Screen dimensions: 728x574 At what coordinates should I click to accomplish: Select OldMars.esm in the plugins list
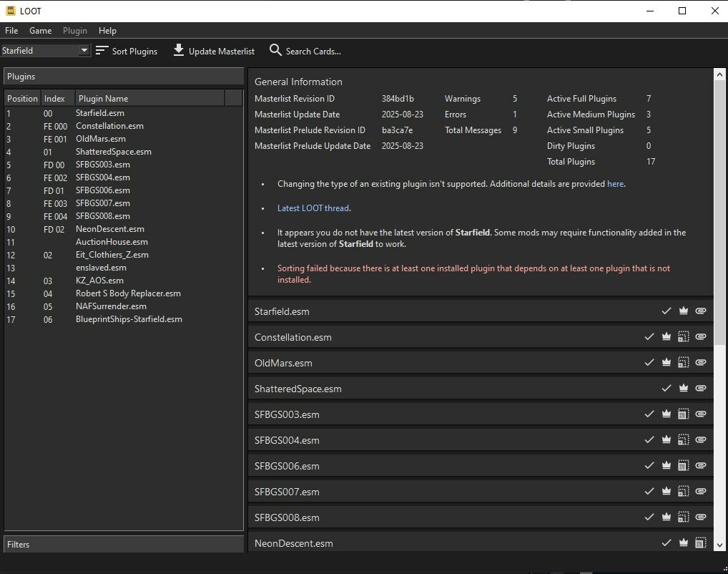pyautogui.click(x=124, y=139)
